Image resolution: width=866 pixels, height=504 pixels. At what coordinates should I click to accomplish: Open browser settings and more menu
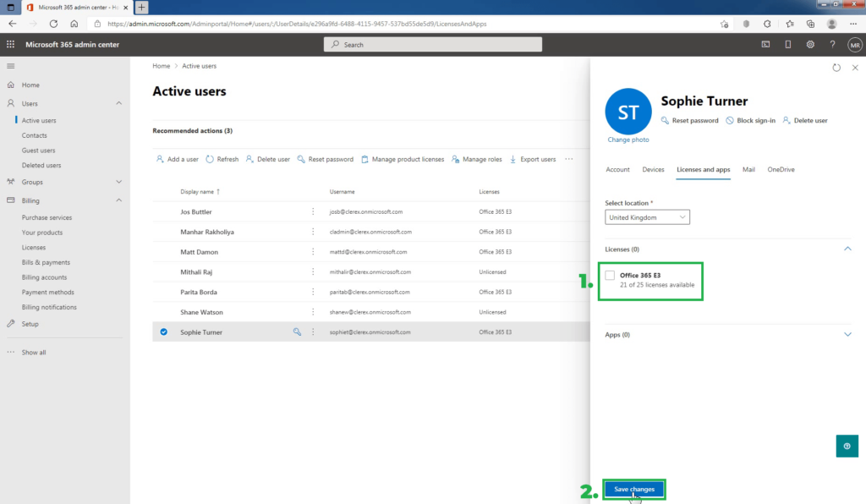click(853, 24)
